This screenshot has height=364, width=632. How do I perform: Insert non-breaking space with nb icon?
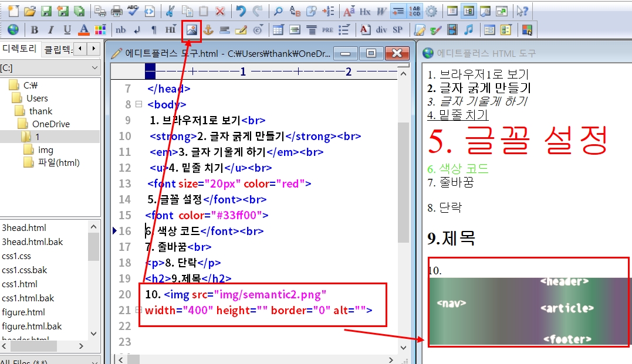(x=120, y=29)
